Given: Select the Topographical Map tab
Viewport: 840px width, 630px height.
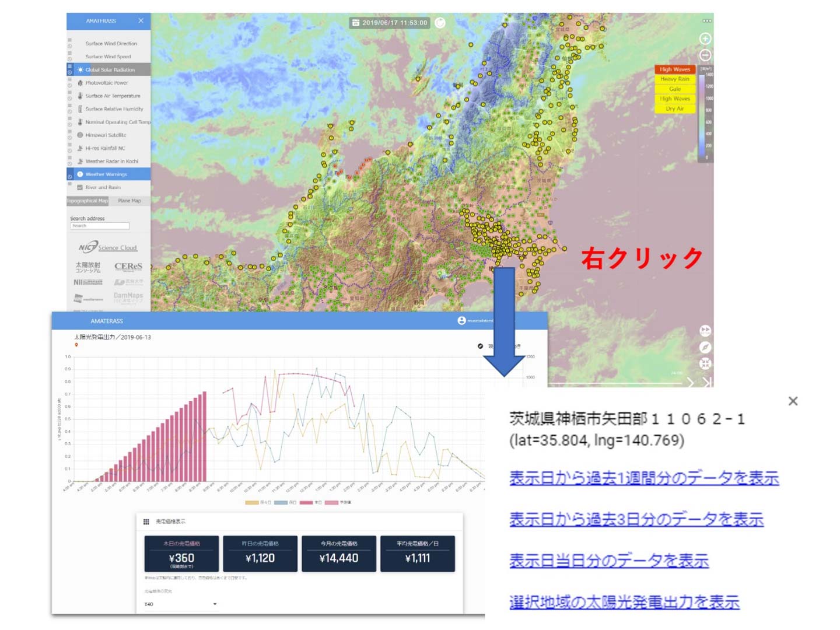Looking at the screenshot, I should click(x=87, y=201).
